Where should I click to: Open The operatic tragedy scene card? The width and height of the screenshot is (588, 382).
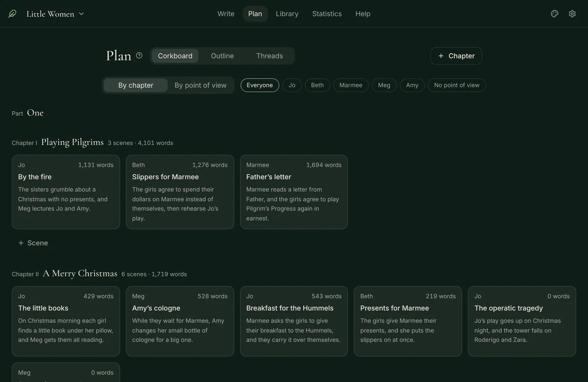522,321
